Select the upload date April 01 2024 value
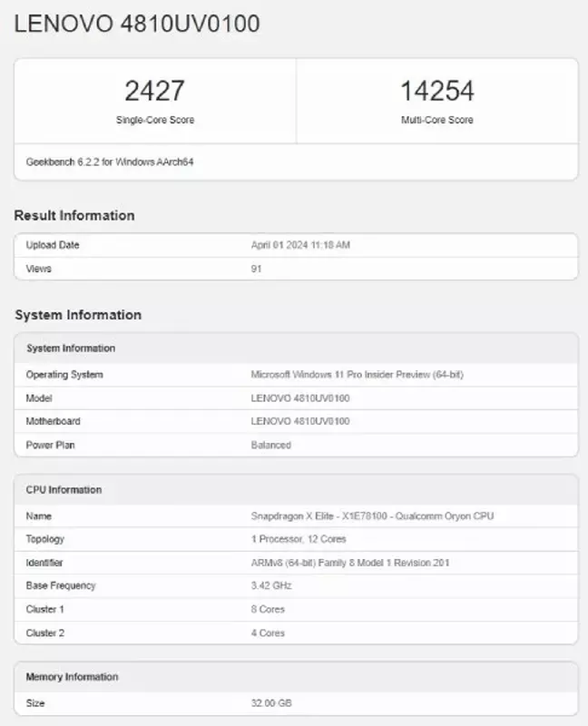 point(299,245)
